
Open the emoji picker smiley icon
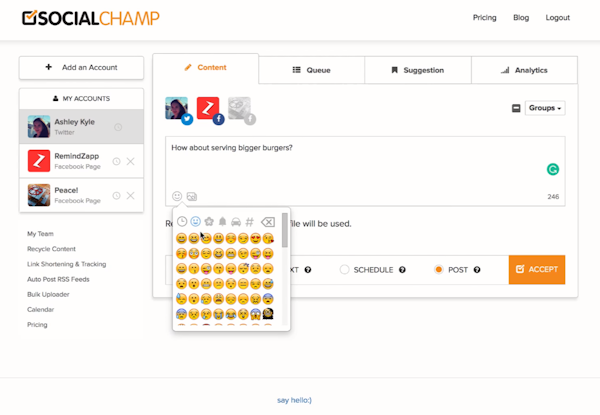click(178, 196)
